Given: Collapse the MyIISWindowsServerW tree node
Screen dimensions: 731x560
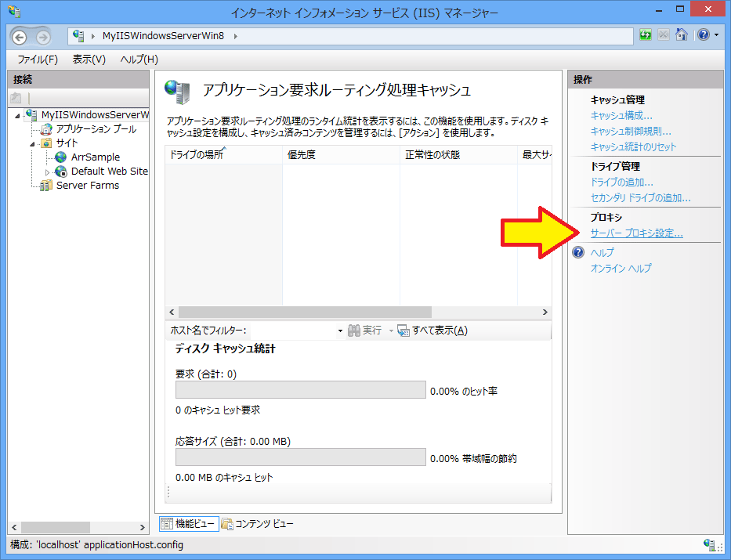Looking at the screenshot, I should [x=18, y=116].
